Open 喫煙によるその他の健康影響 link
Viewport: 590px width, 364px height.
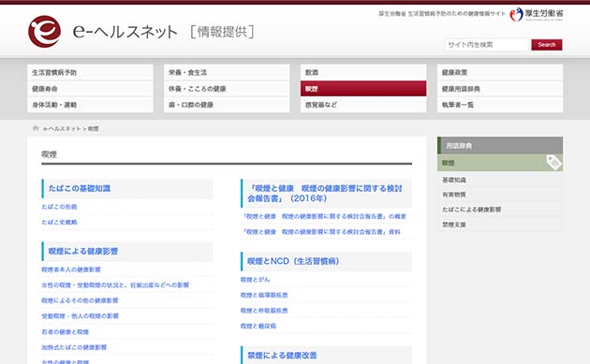pos(80,300)
